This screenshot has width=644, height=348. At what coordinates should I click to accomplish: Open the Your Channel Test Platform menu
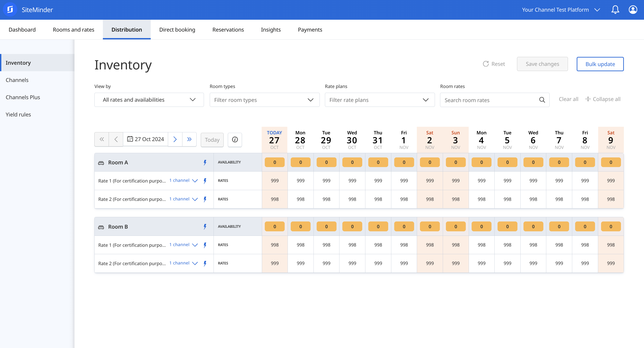click(x=561, y=10)
